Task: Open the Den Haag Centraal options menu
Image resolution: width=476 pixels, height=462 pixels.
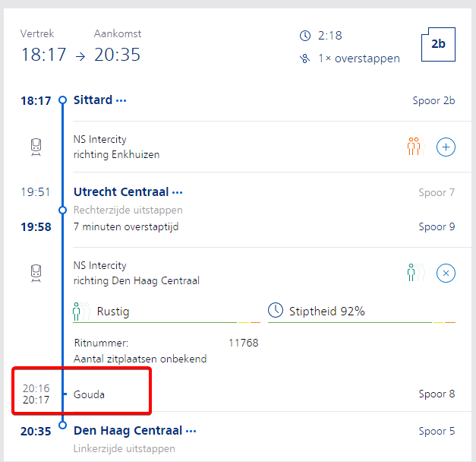Action: (x=191, y=431)
